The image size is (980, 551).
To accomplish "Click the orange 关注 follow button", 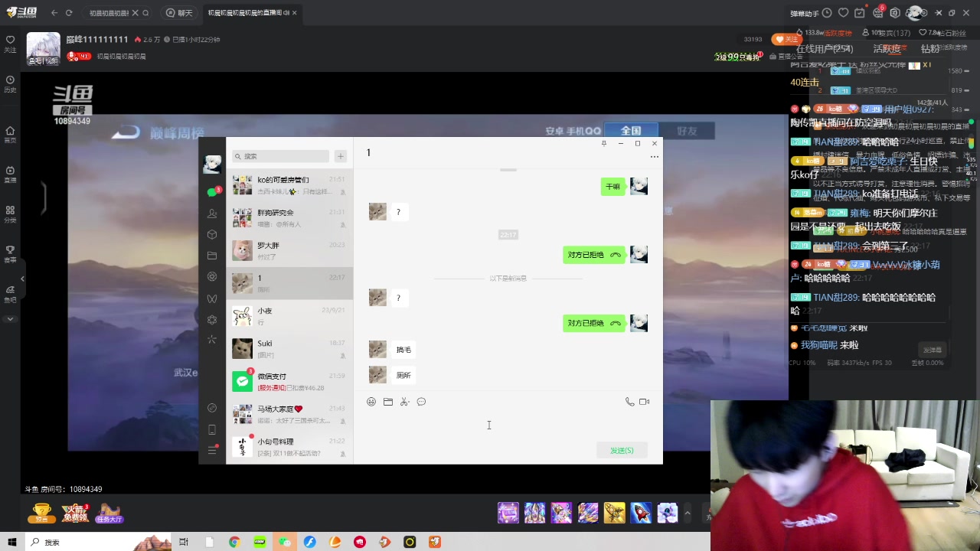I will click(x=787, y=39).
